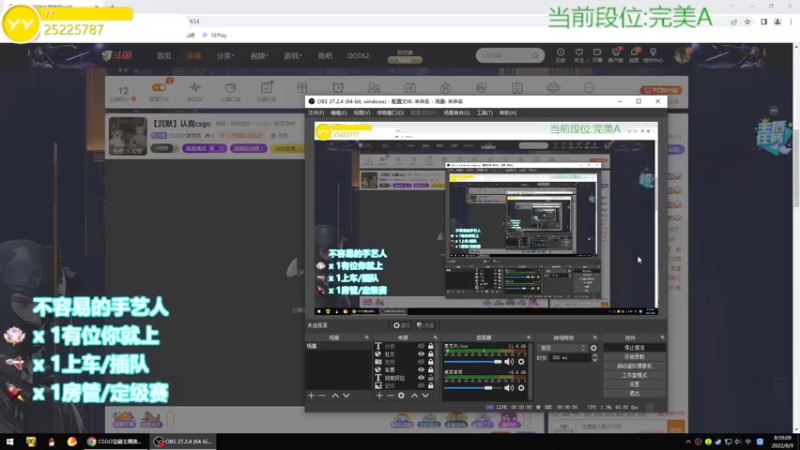Toggle lock on 目前段位 source
800x450 pixels.
[431, 378]
